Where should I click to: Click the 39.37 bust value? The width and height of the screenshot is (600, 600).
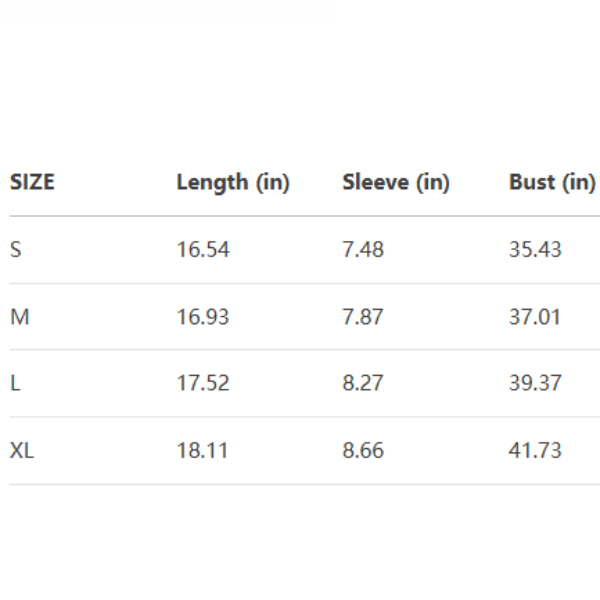coord(535,383)
